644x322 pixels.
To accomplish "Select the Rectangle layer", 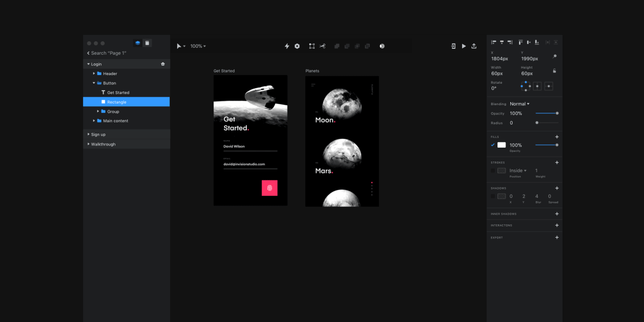I will click(x=127, y=102).
